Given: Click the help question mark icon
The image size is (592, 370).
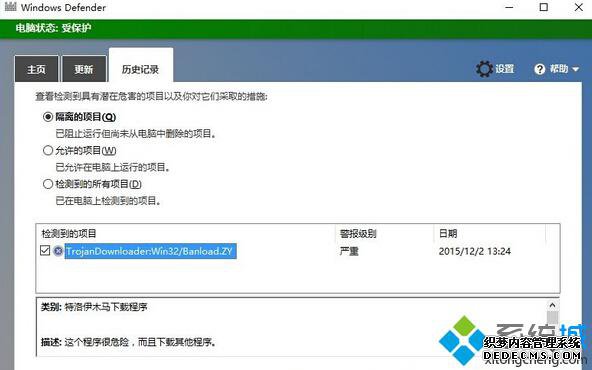Looking at the screenshot, I should 540,69.
